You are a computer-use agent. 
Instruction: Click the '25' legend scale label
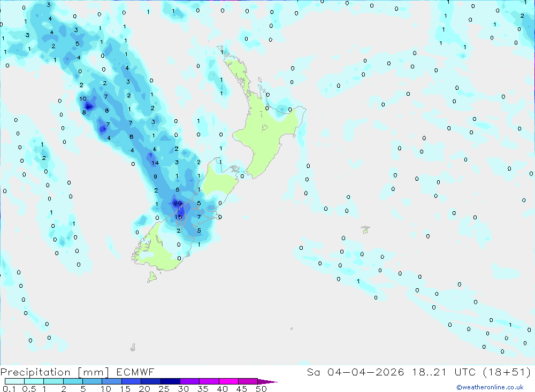pos(164,389)
